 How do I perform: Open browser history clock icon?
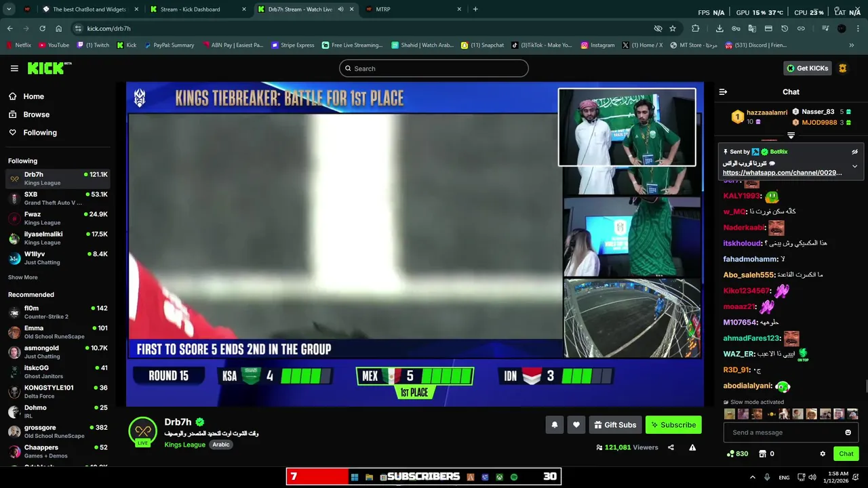click(785, 28)
